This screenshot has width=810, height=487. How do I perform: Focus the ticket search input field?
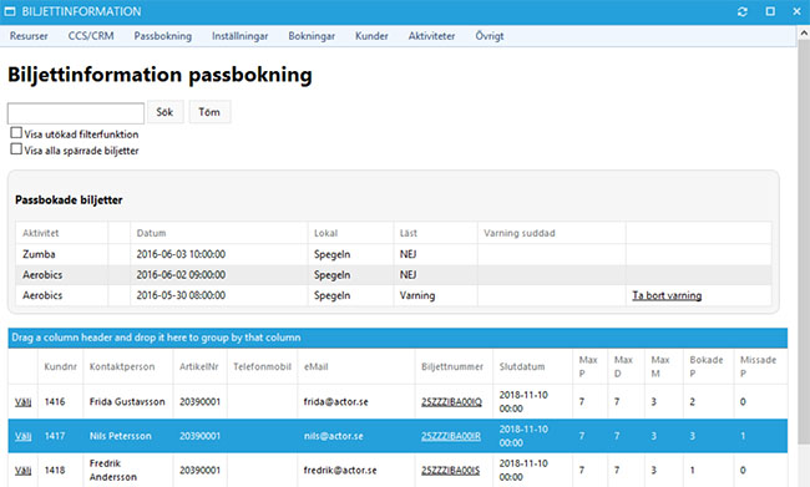(76, 113)
